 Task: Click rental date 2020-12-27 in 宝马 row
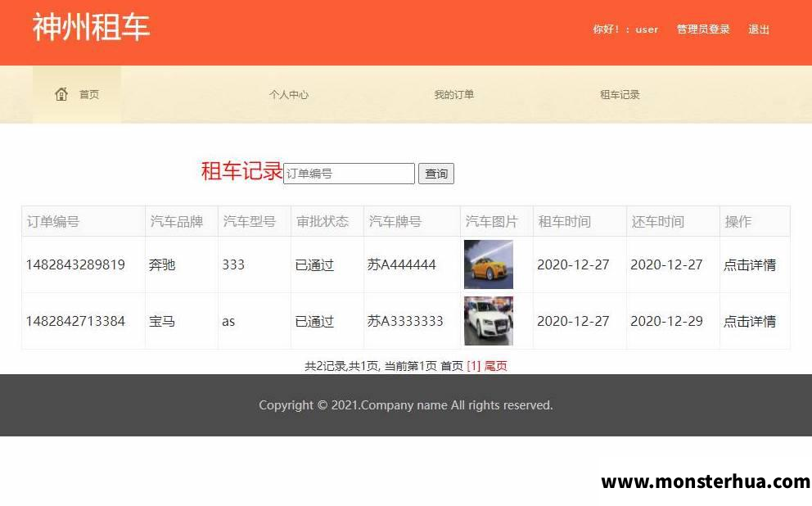point(573,321)
